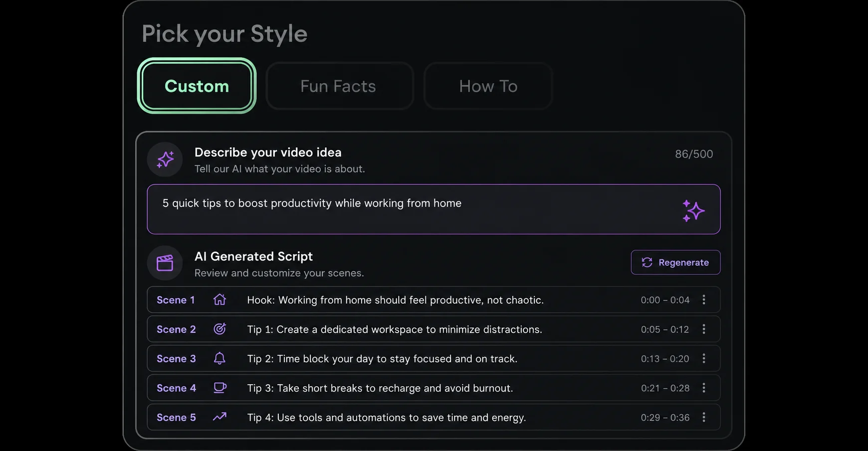Image resolution: width=868 pixels, height=451 pixels.
Task: Select the Custom style tab
Action: 197,86
